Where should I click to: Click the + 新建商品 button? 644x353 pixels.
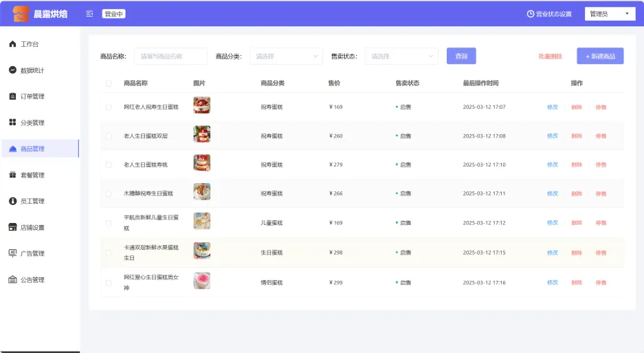600,56
